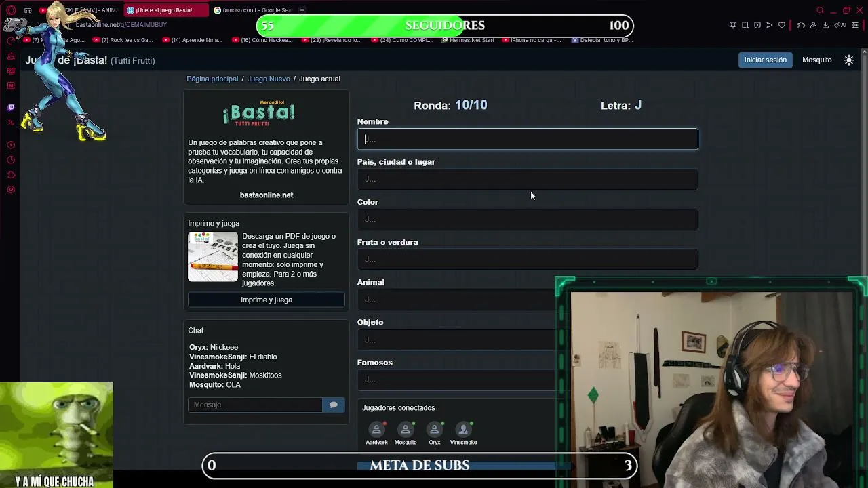Click the Oryx player avatar
The width and height of the screenshot is (868, 488).
pos(435,429)
